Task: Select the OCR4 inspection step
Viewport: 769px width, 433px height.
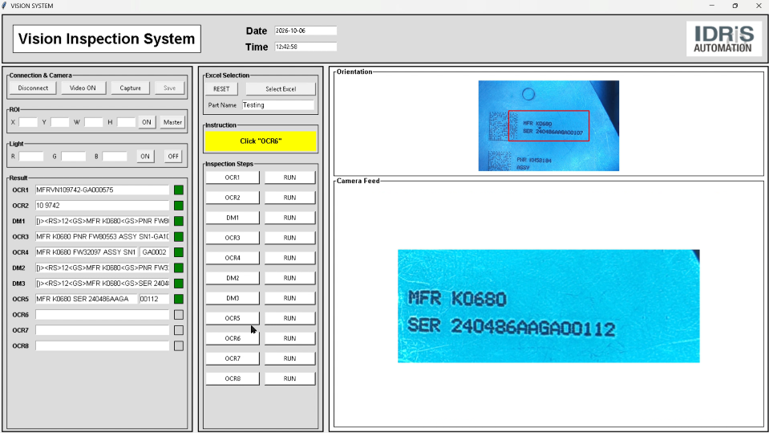Action: point(232,258)
